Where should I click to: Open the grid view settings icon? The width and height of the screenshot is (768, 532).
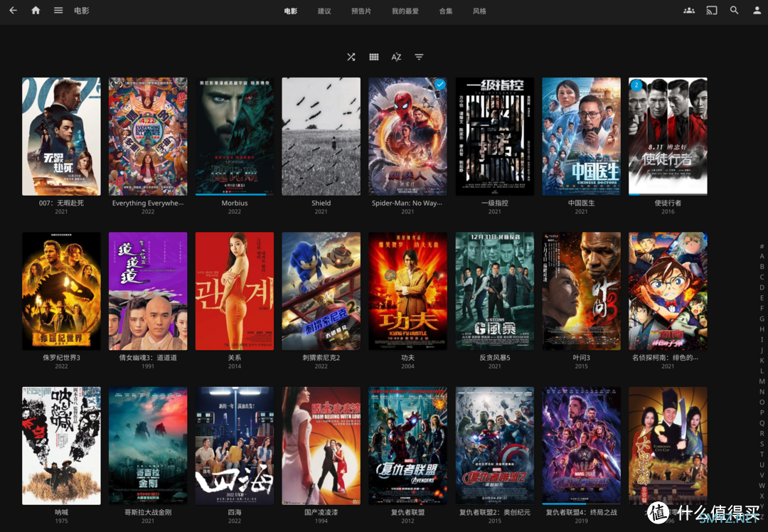[374, 57]
